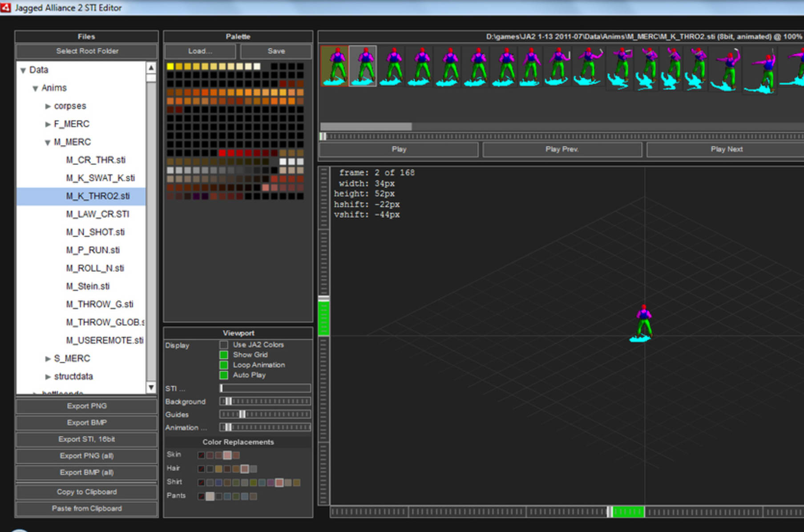Pick the light gray Pants replacement swatch

[210, 496]
